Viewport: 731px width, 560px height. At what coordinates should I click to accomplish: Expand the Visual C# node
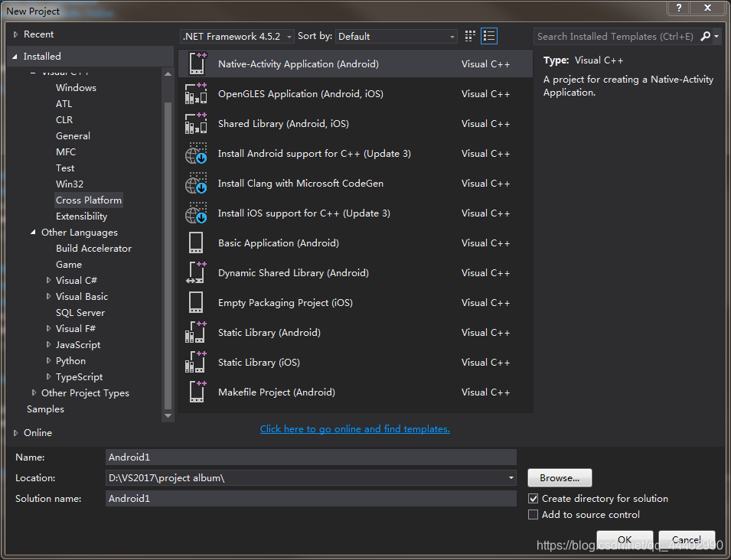point(48,281)
